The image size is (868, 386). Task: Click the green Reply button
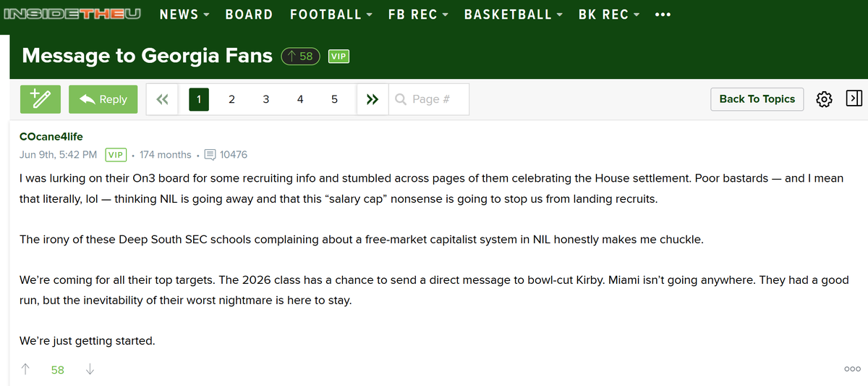pos(103,99)
